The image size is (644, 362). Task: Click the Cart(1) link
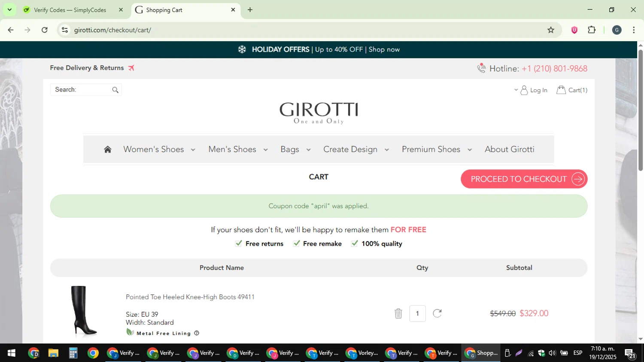coord(578,90)
